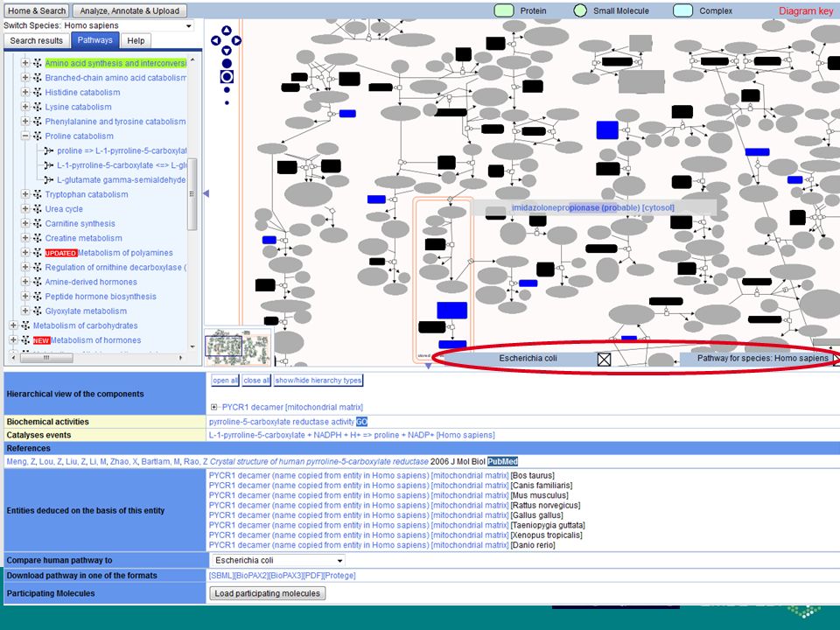Open Analyze, Annotate & Upload menu

pos(129,10)
